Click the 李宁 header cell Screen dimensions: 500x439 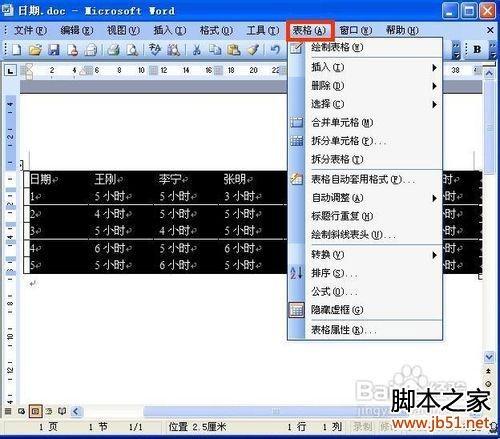click(x=186, y=179)
